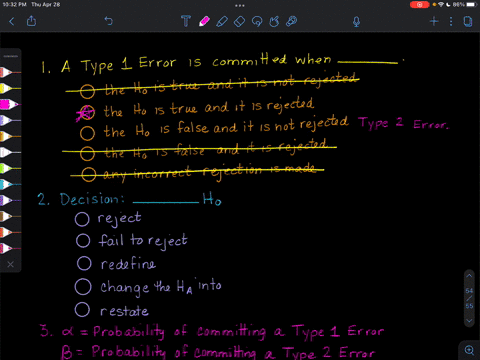Pick the lime green pen preset

[10, 168]
